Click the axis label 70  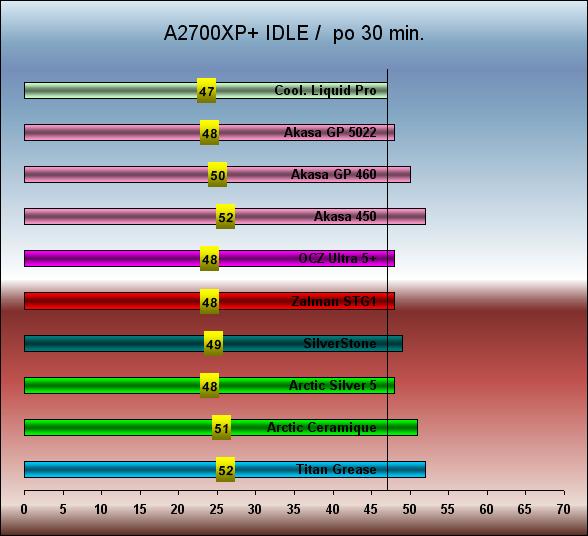coord(563,509)
